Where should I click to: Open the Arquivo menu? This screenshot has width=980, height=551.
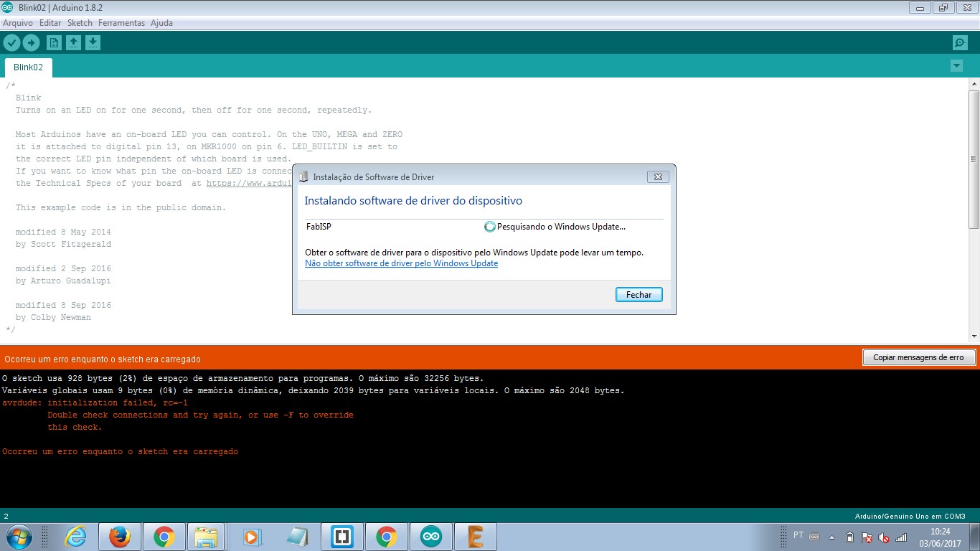(18, 23)
